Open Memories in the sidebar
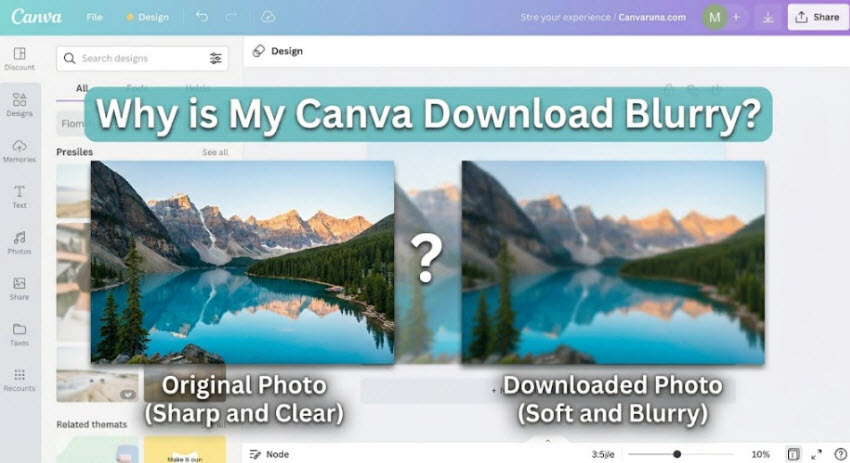850x463 pixels. point(20,151)
